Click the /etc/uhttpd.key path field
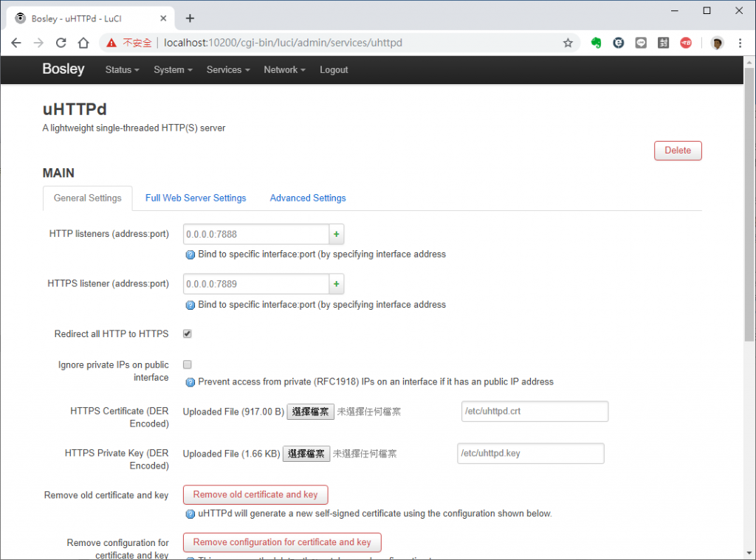Screen dimensions: 756x560 [x=530, y=453]
